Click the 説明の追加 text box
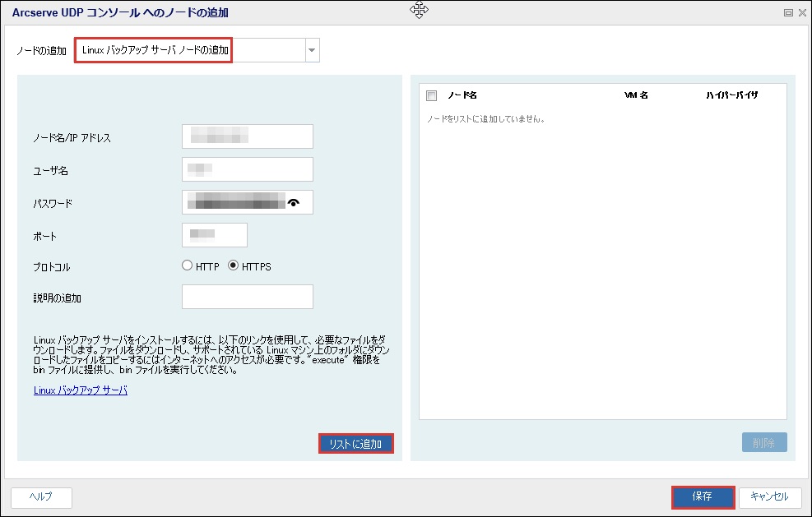This screenshot has height=517, width=812. (247, 297)
